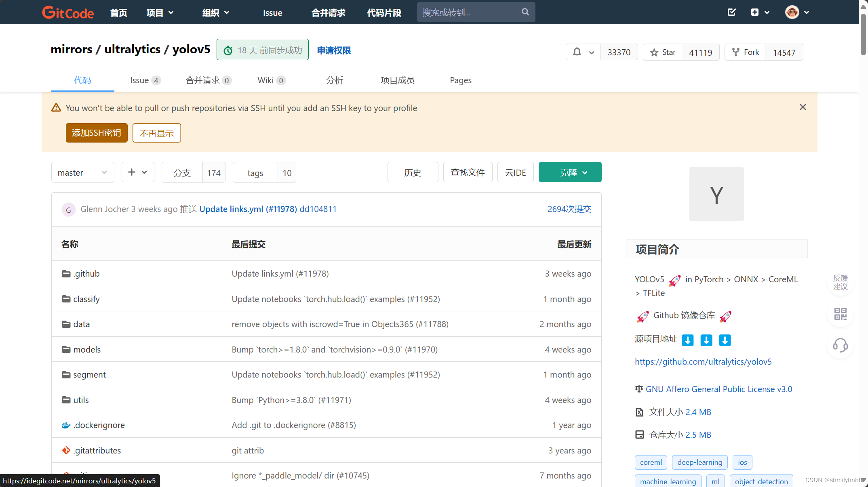Open 合并请求 in the top navbar
Screen dimensions: 868x487
328,13
